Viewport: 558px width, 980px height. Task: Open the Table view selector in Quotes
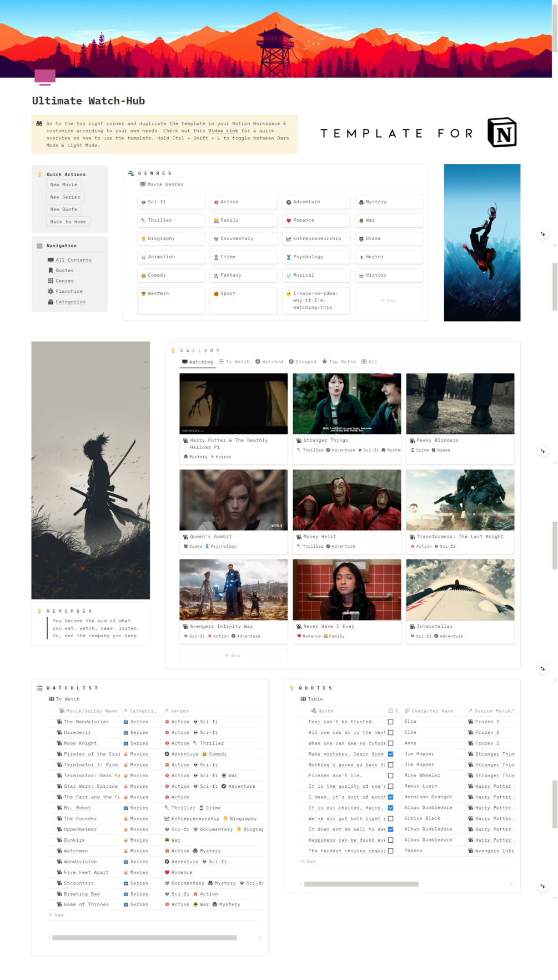click(x=311, y=699)
